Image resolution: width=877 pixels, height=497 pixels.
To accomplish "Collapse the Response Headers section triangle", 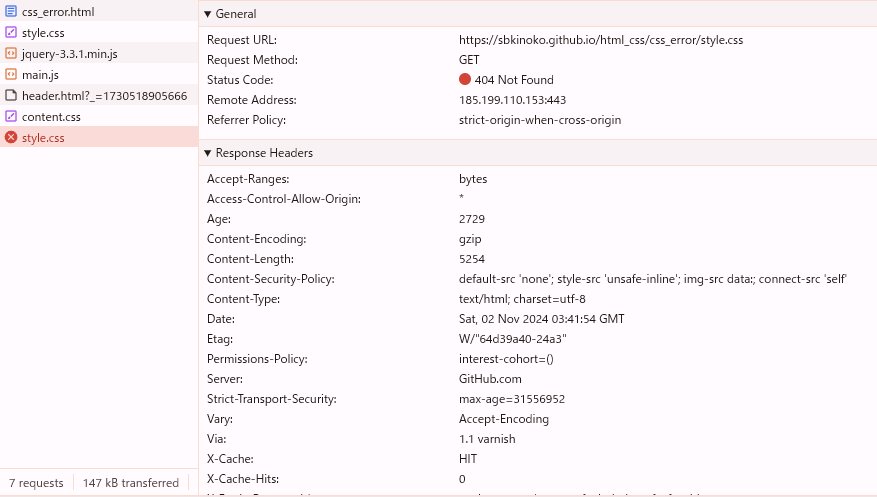I will (208, 153).
